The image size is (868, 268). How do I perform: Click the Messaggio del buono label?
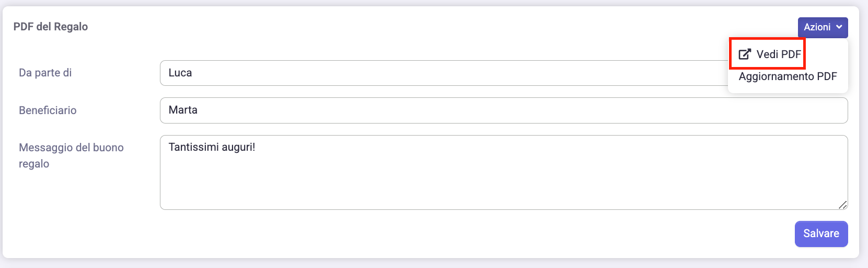pyautogui.click(x=71, y=148)
